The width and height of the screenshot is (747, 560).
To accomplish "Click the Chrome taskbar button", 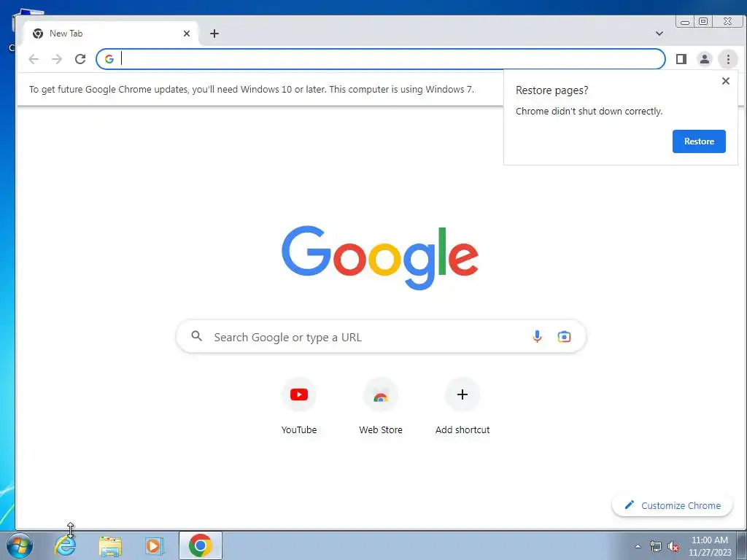I will pyautogui.click(x=201, y=545).
